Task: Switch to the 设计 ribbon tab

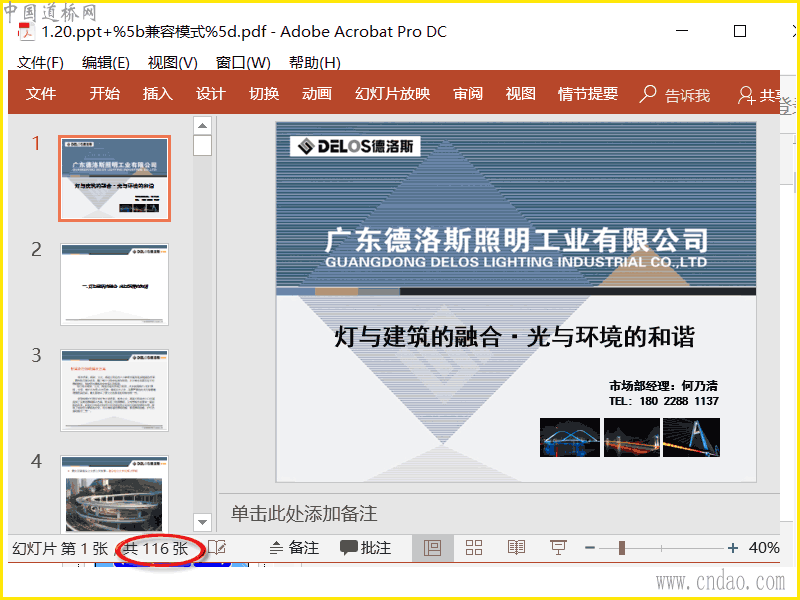Action: click(x=211, y=94)
